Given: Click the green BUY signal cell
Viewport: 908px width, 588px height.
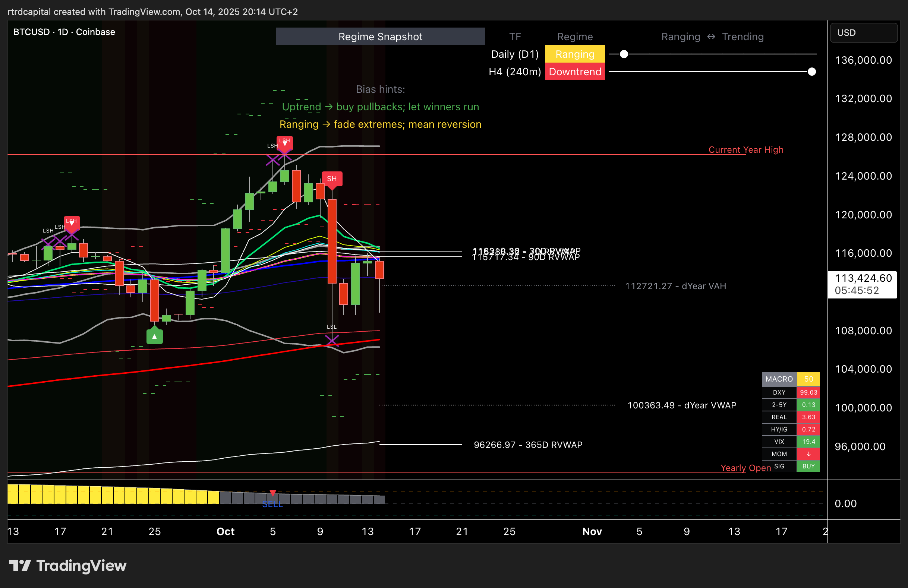Looking at the screenshot, I should coord(808,466).
